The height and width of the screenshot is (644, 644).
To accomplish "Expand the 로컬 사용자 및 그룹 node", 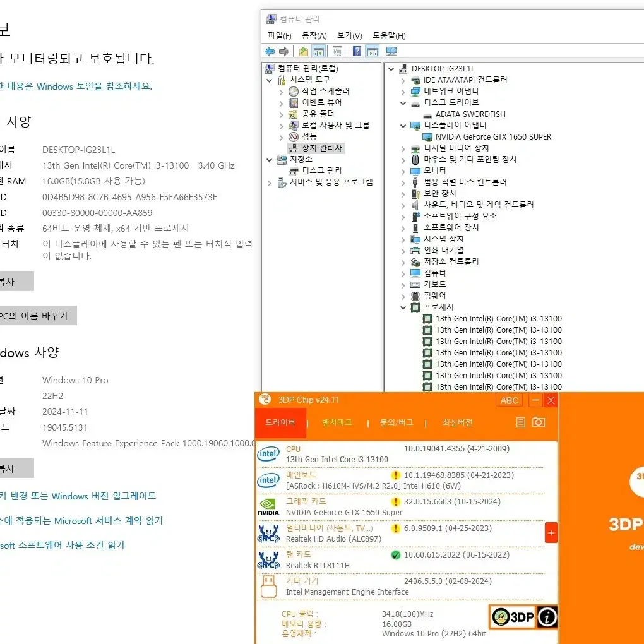I will pyautogui.click(x=281, y=126).
